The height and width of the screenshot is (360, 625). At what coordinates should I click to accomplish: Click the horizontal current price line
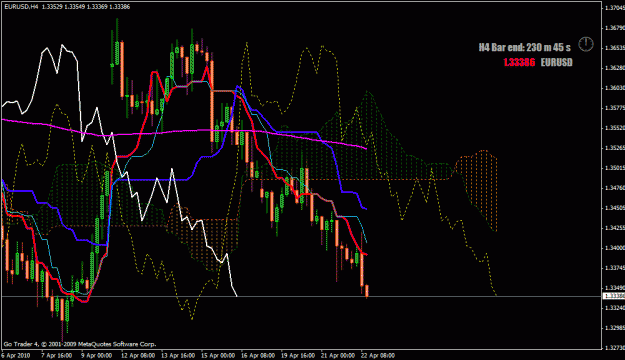[301, 297]
